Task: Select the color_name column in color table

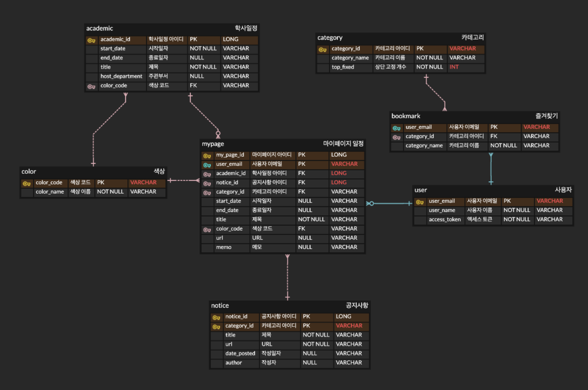Action: [50, 192]
